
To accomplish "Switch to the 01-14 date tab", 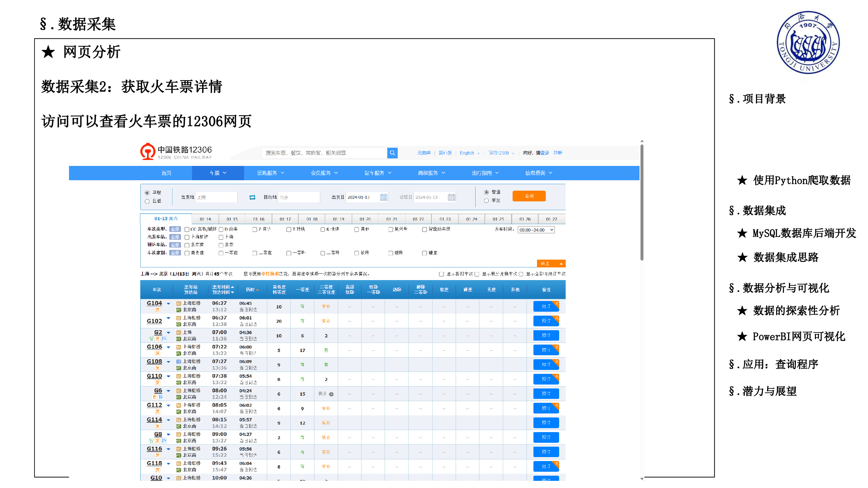I will point(205,219).
